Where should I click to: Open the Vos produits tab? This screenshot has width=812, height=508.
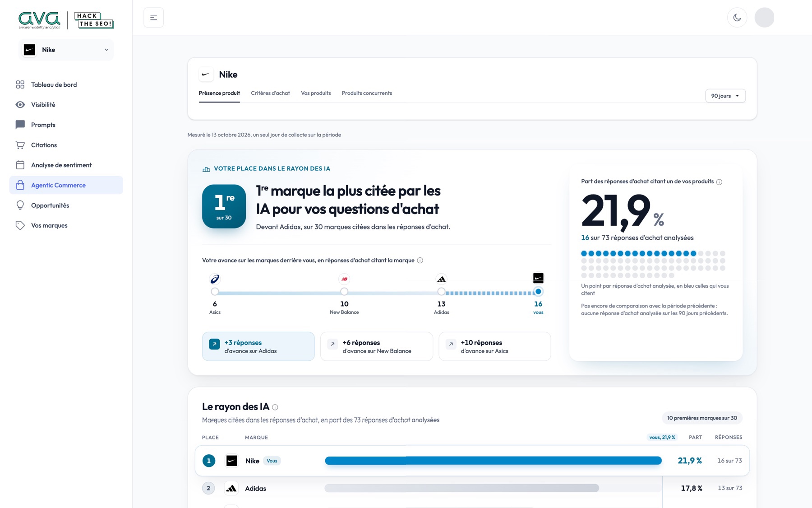tap(316, 93)
